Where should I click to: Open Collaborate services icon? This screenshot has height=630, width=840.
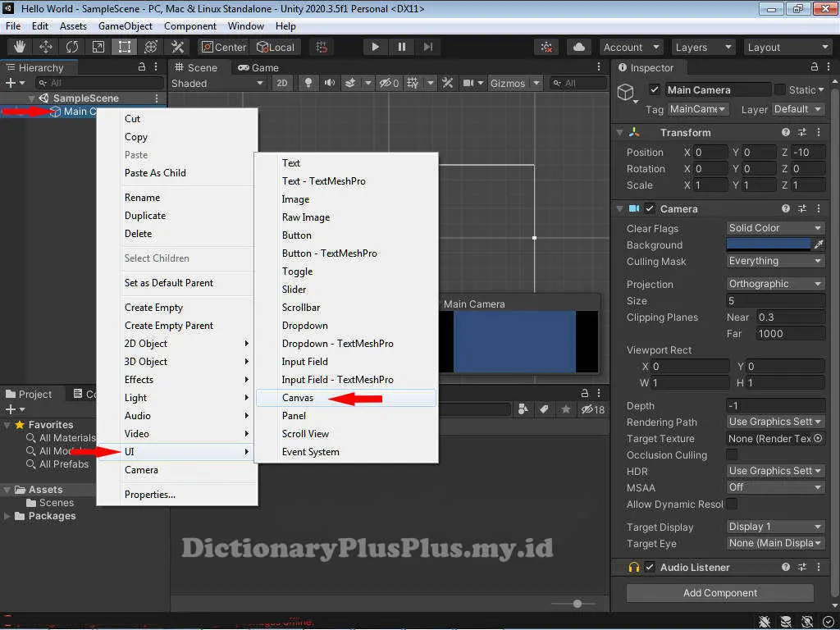click(546, 47)
